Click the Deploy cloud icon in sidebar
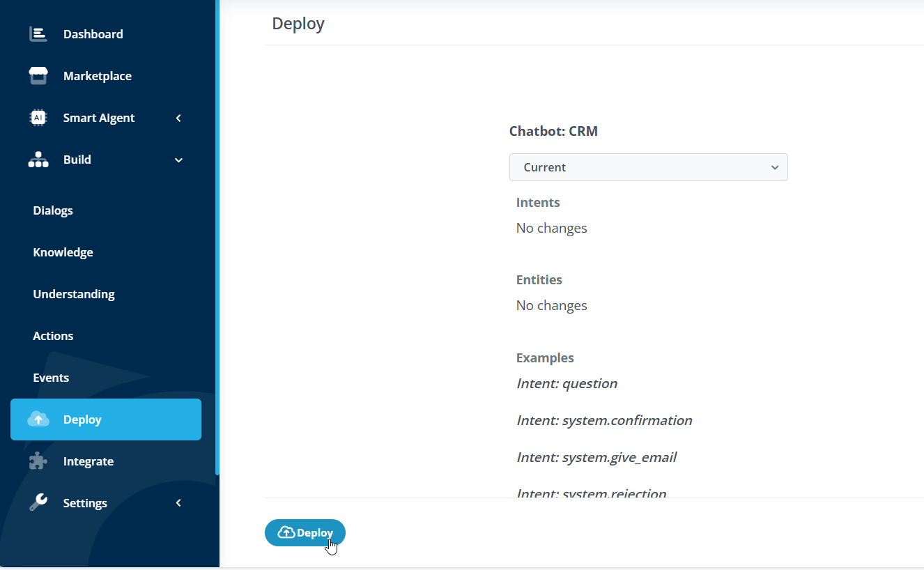 38,419
